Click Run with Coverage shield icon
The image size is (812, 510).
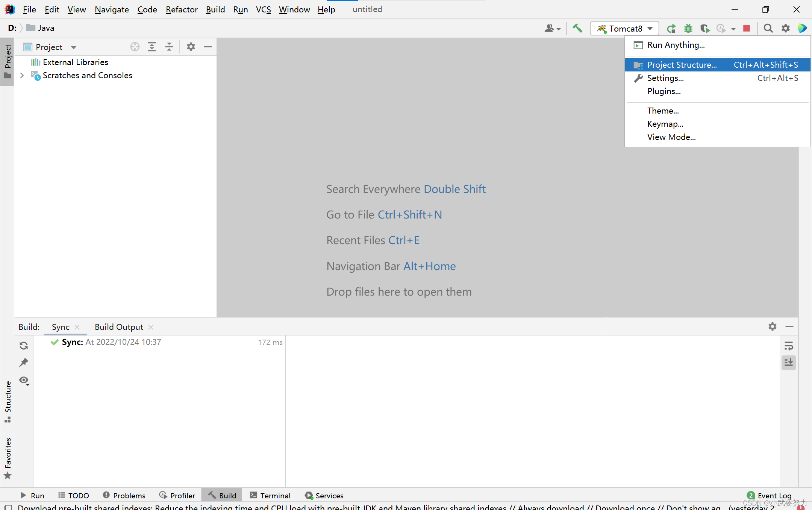704,28
